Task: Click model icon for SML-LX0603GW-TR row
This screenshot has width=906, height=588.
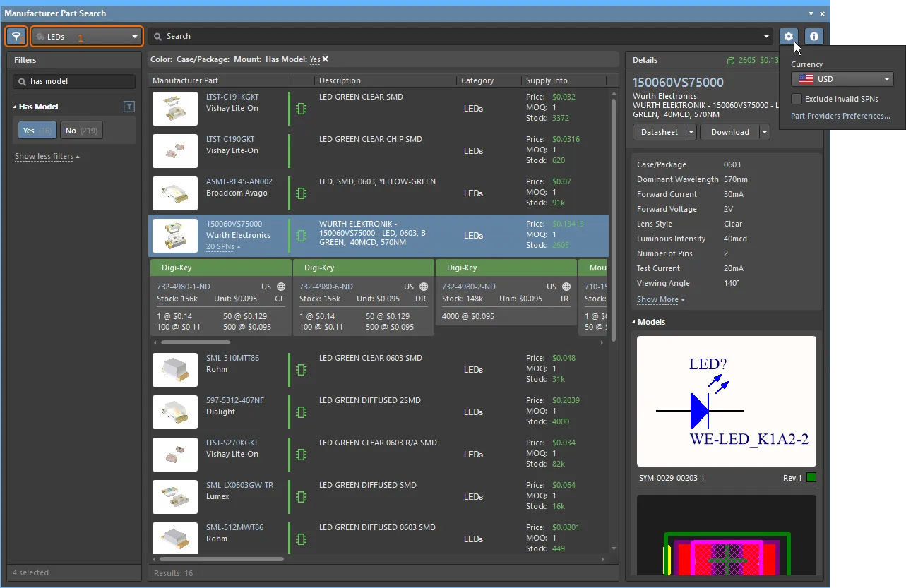Action: click(301, 497)
